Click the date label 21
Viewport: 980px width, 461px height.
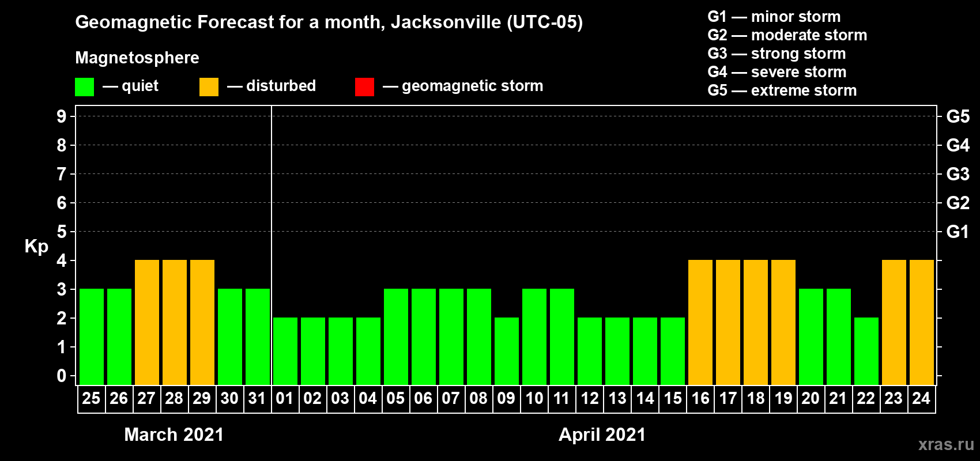pyautogui.click(x=838, y=398)
